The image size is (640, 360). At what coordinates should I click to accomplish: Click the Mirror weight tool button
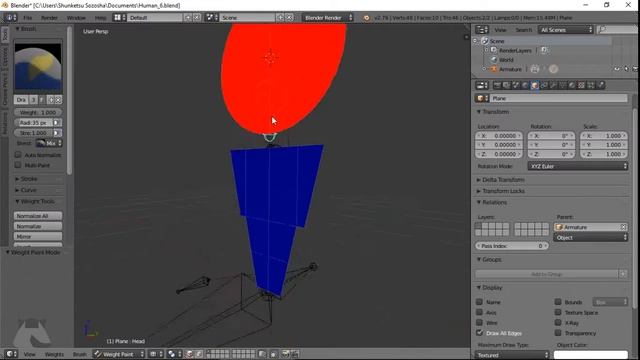pos(38,236)
